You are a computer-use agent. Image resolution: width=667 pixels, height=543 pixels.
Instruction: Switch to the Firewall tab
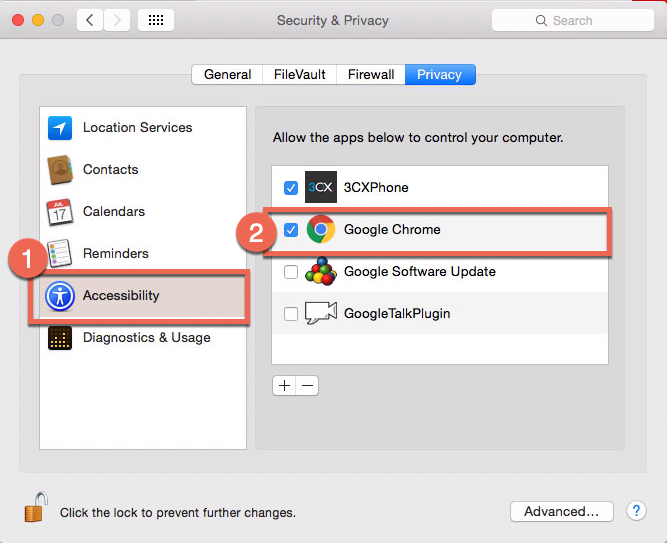(x=371, y=75)
